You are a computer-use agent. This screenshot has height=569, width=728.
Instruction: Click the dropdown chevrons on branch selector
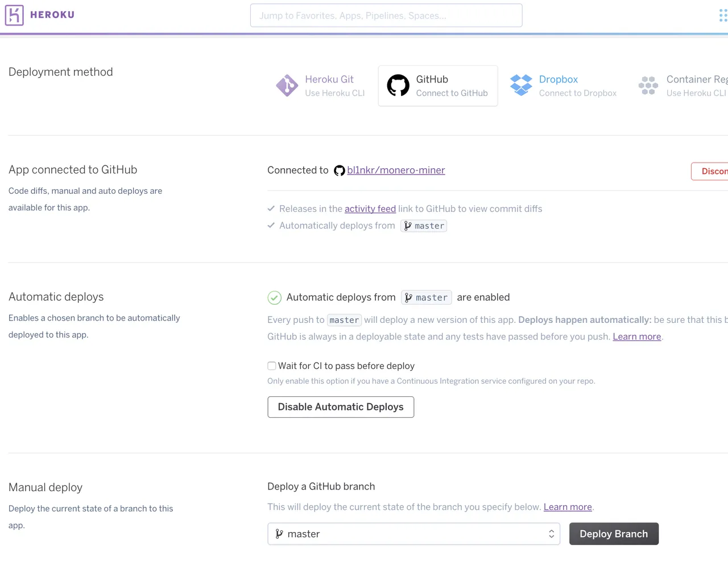point(551,534)
